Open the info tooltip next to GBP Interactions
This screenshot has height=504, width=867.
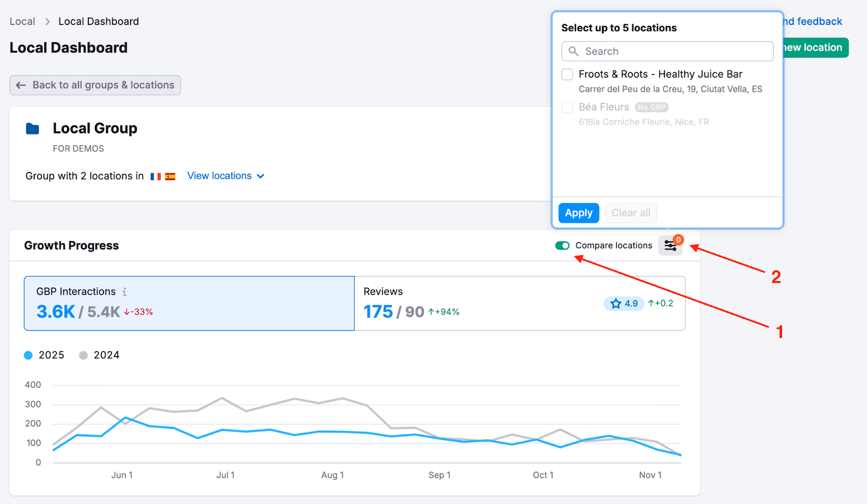click(x=125, y=292)
